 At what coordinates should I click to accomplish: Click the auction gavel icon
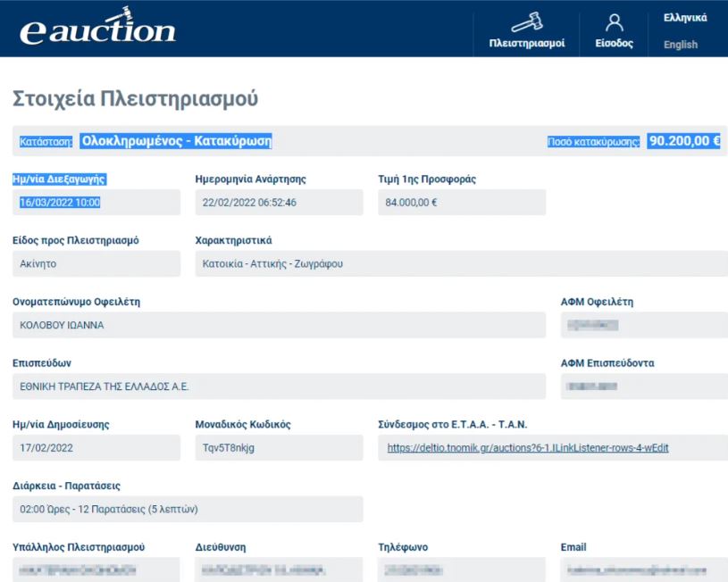[x=526, y=21]
